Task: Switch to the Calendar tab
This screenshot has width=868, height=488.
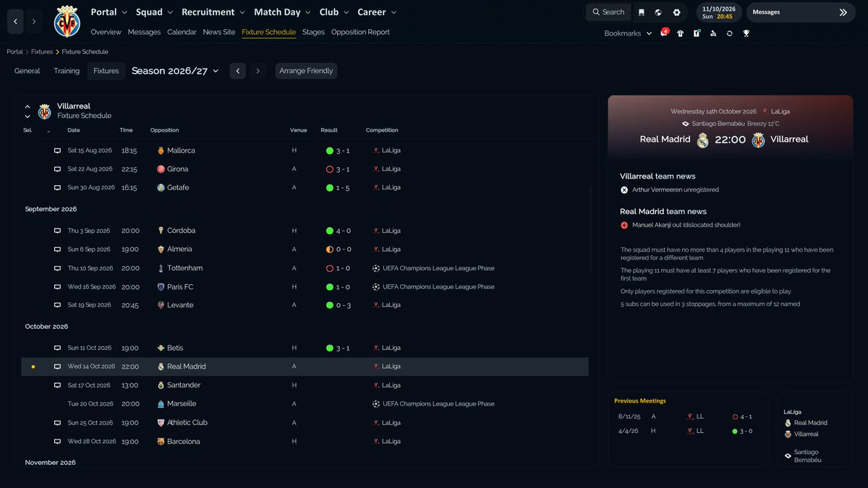Action: (182, 33)
